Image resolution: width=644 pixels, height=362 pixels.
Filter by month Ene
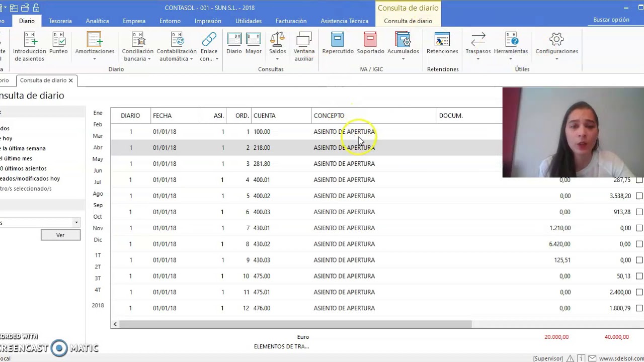click(x=98, y=113)
